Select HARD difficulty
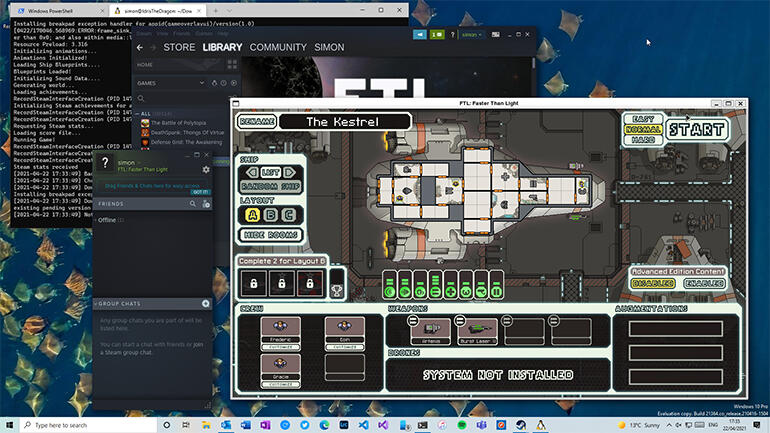The image size is (770, 433). (x=643, y=140)
